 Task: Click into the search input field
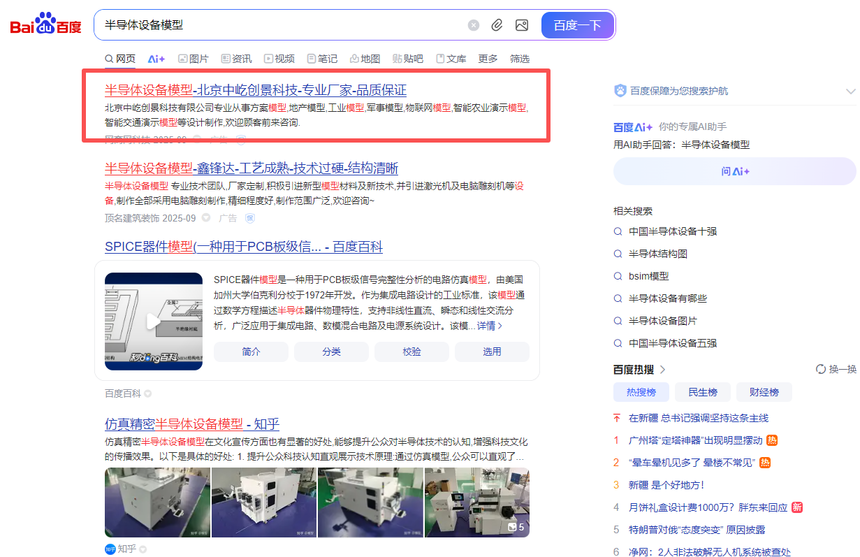(x=280, y=25)
